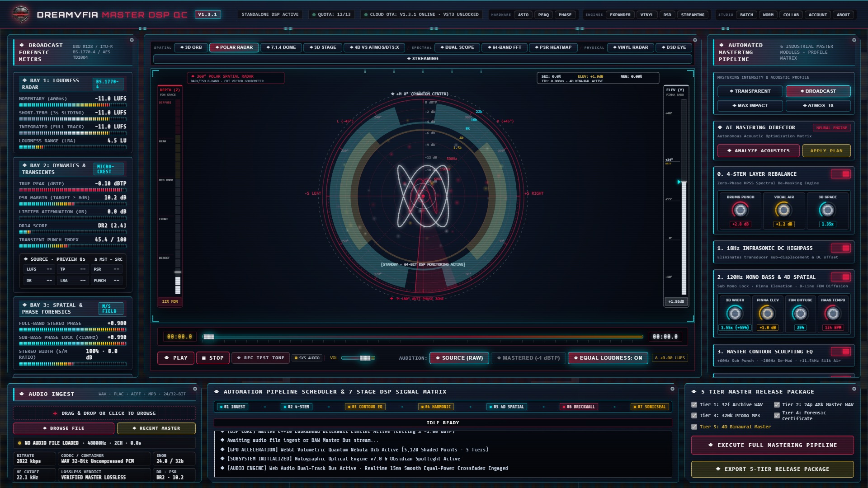Click the Browse File button
Screen dimensions: 868x488
coord(63,428)
